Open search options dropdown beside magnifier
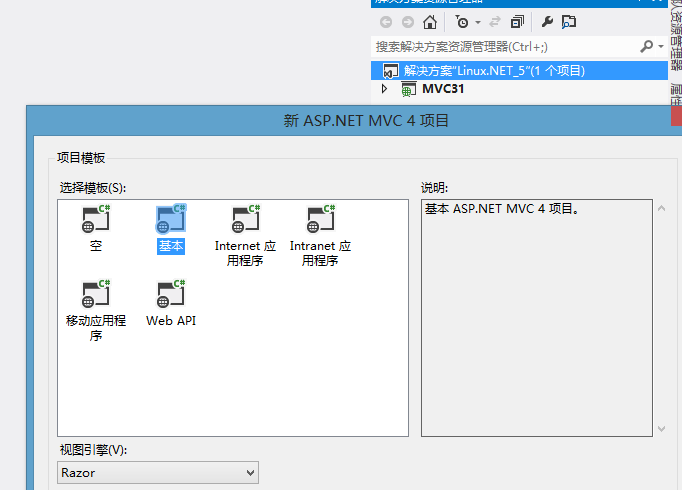Screen dimensions: 682x490 (661, 46)
